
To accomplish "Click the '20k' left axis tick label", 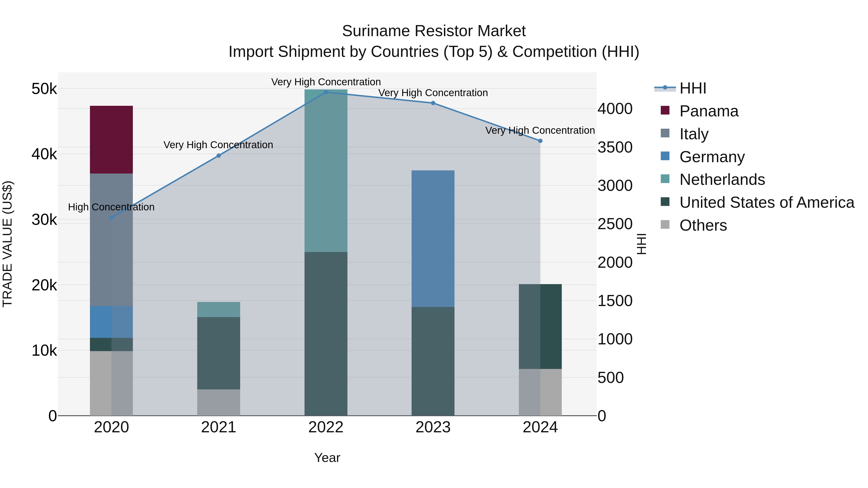I will pyautogui.click(x=44, y=285).
